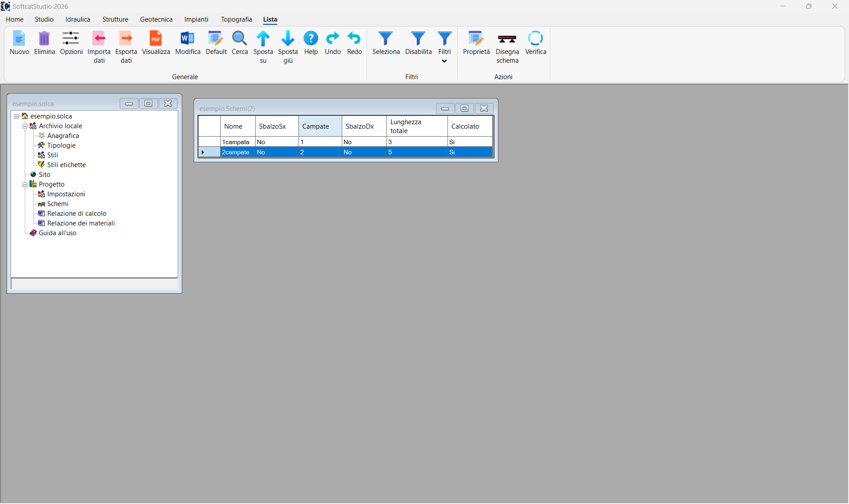Click the SbalzoSx column header
Screen dimensions: 849x504
[277, 126]
